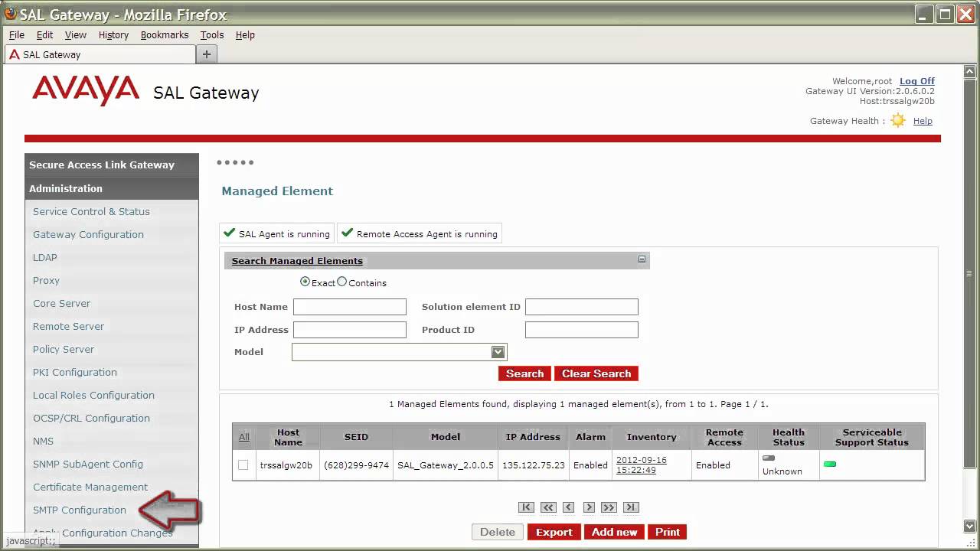Open Core Server in sidebar
The image size is (980, 551).
[x=61, y=303]
